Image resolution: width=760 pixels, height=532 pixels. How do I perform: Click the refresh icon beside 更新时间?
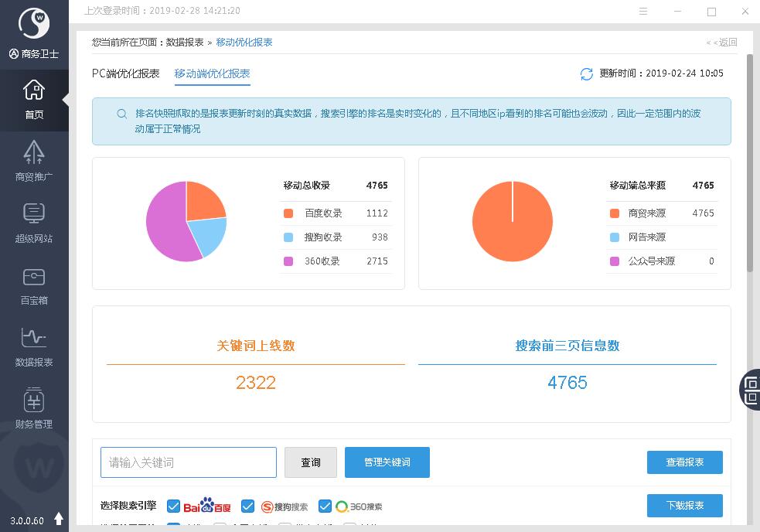586,74
